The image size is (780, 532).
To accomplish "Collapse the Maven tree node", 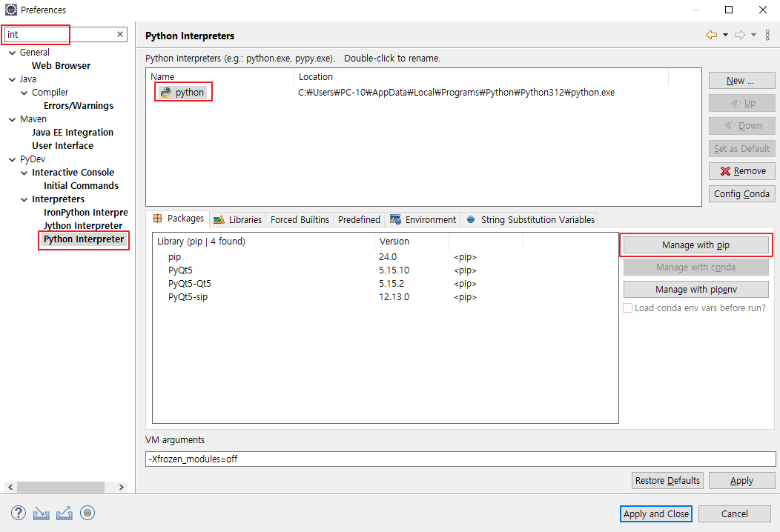I will coord(13,119).
